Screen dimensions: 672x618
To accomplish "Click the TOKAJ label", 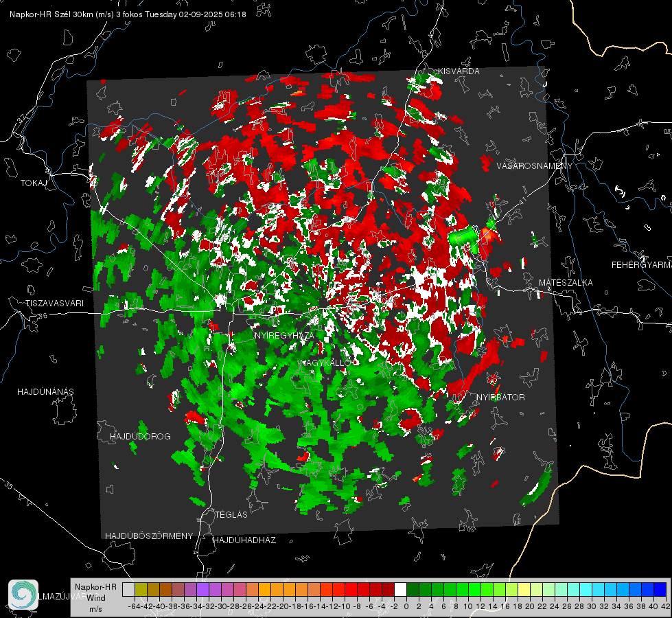I will click(x=34, y=183).
